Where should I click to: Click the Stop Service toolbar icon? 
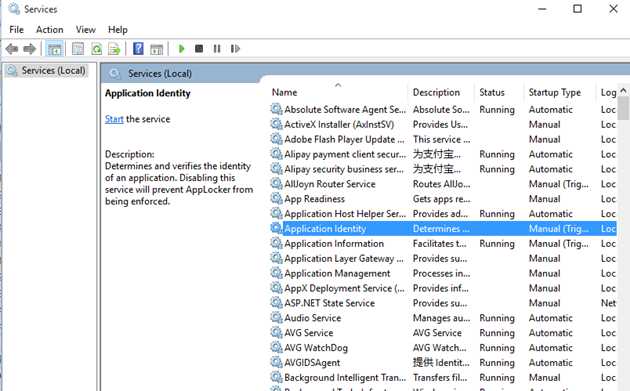199,49
